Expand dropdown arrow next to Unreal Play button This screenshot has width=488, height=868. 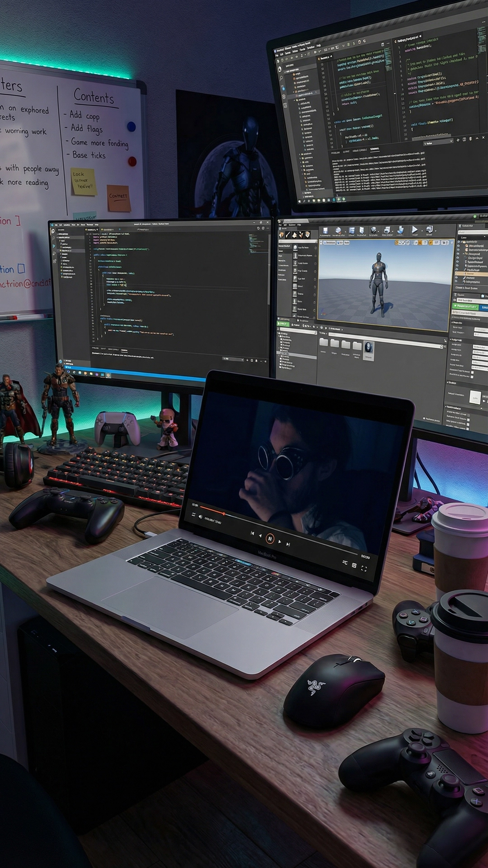pos(422,230)
